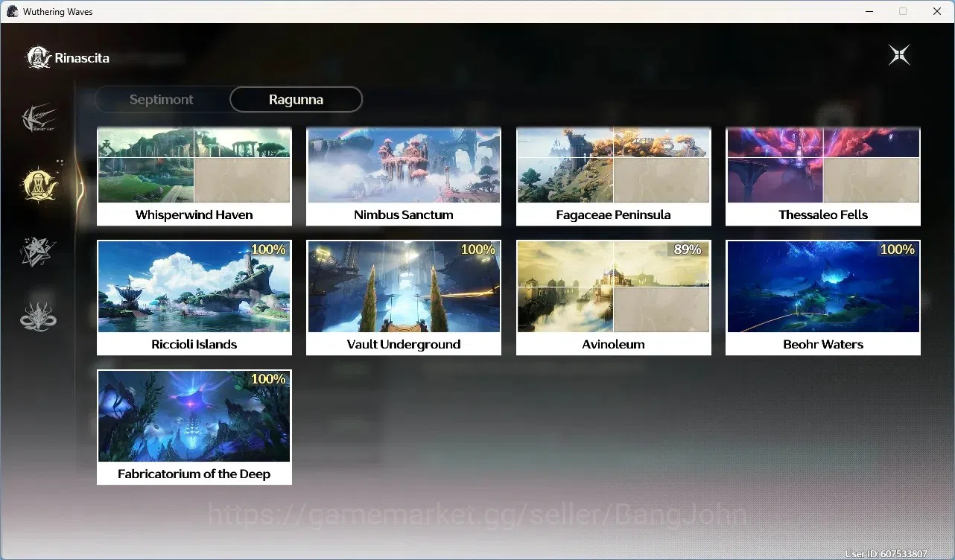The image size is (955, 560).
Task: Select the fourth lotus-shaped region emblem
Action: 38,316
